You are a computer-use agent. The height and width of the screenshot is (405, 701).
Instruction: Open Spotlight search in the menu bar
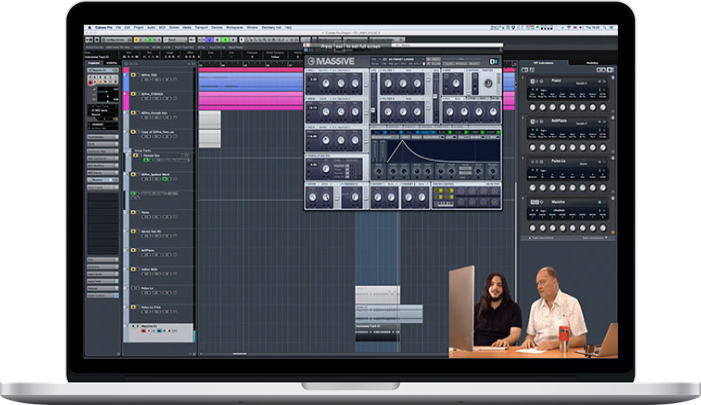click(x=605, y=27)
